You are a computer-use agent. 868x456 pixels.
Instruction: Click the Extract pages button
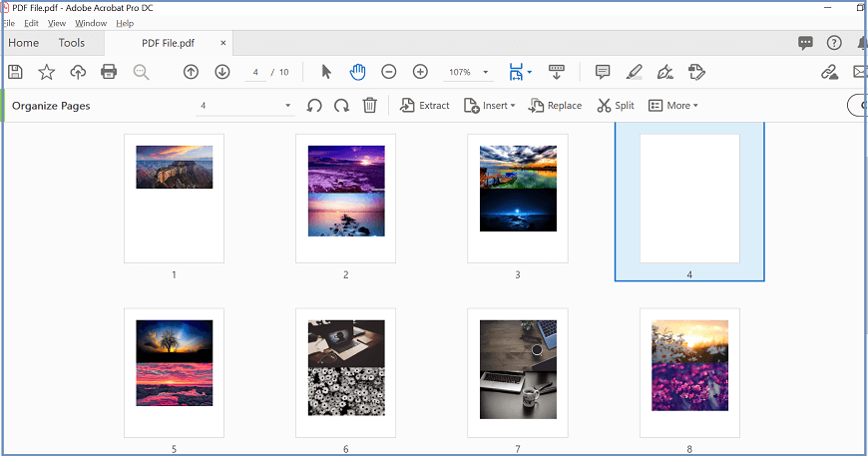coord(425,105)
